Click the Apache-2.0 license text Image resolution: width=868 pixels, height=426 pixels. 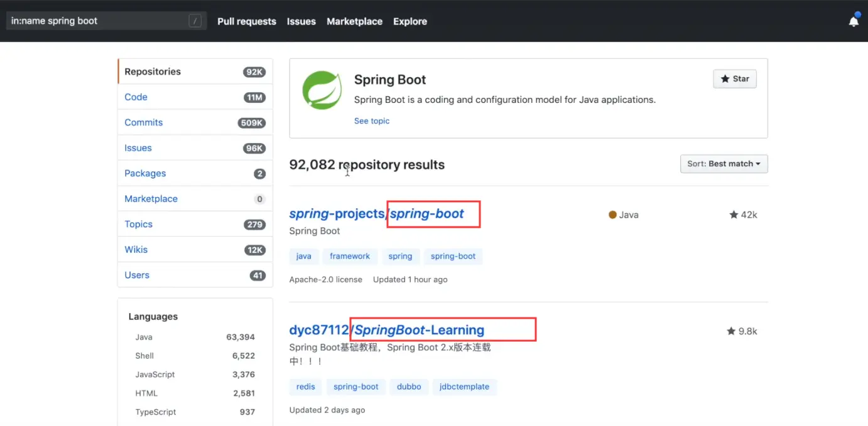pyautogui.click(x=326, y=279)
